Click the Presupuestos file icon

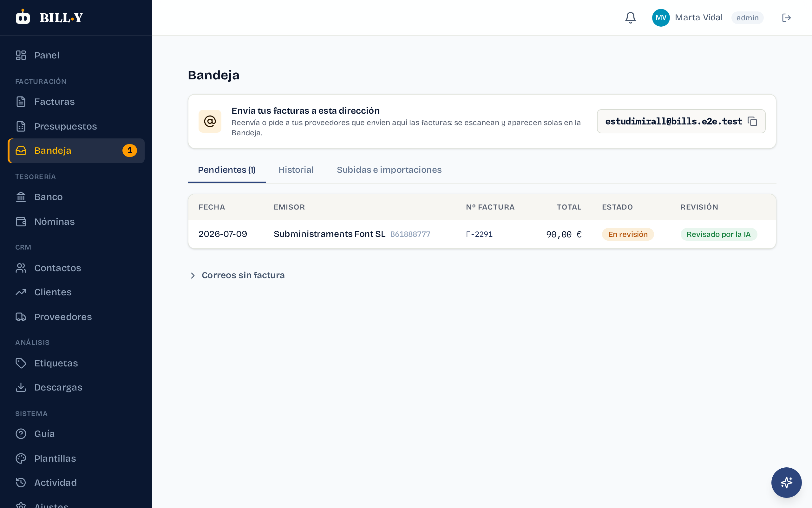(21, 126)
